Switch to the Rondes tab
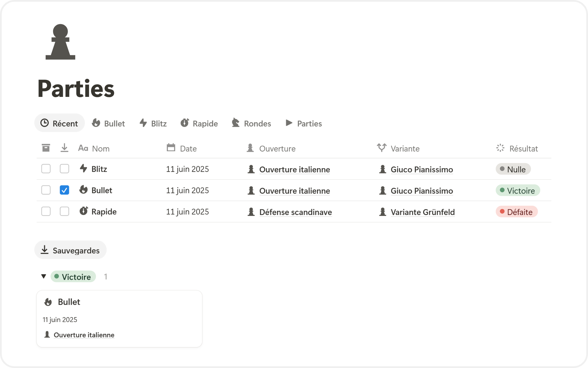Image resolution: width=588 pixels, height=368 pixels. (252, 123)
